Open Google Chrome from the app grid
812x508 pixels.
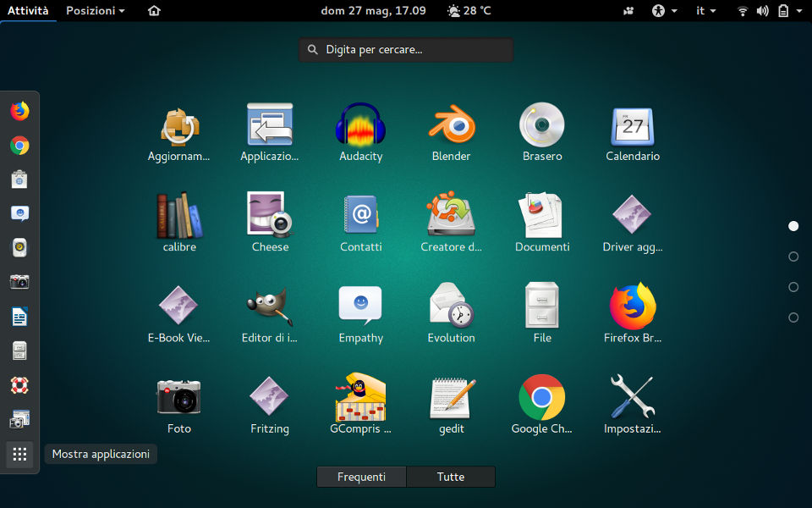click(542, 406)
